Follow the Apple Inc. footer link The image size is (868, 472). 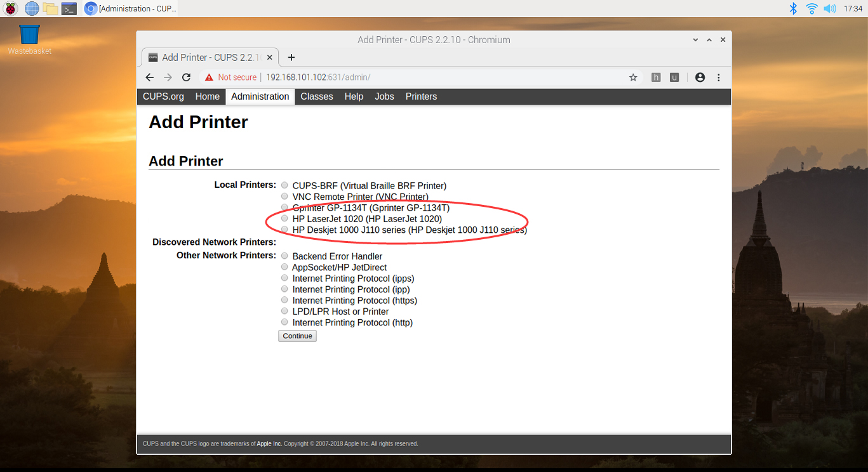tap(269, 444)
